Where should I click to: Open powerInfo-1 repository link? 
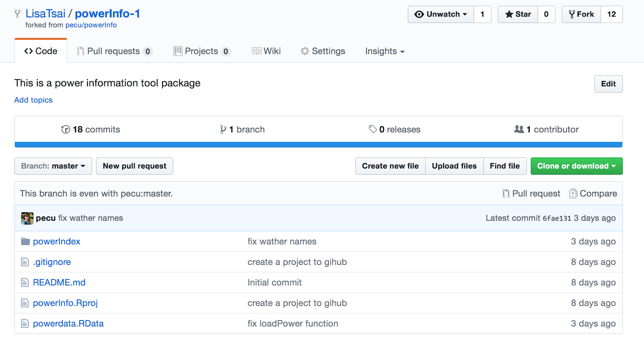(x=107, y=14)
